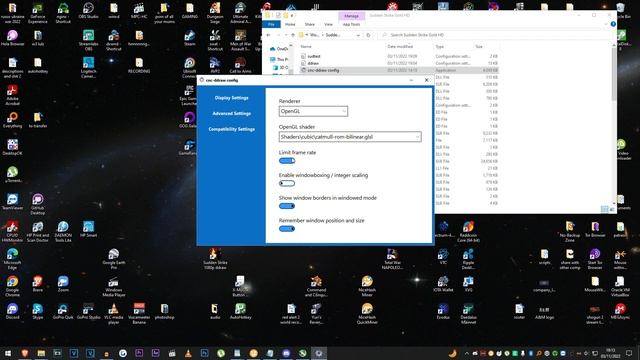Open Oracle VM VirtualBox desktop icon

[620, 286]
